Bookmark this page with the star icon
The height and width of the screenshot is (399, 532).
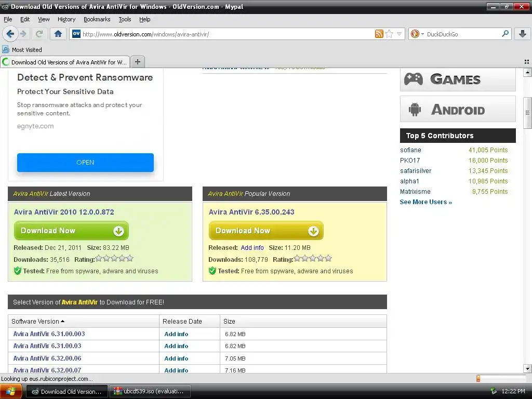point(389,34)
